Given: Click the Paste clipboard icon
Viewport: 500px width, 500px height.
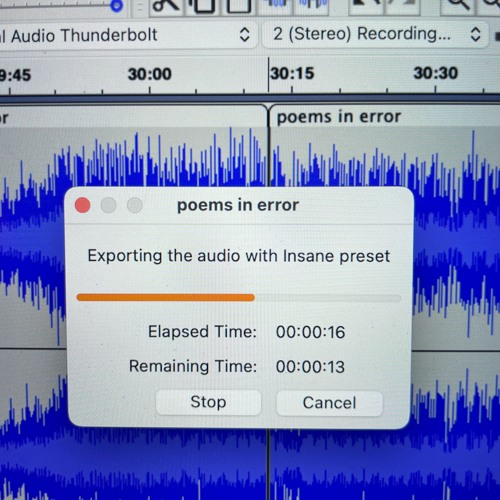Looking at the screenshot, I should 239,5.
